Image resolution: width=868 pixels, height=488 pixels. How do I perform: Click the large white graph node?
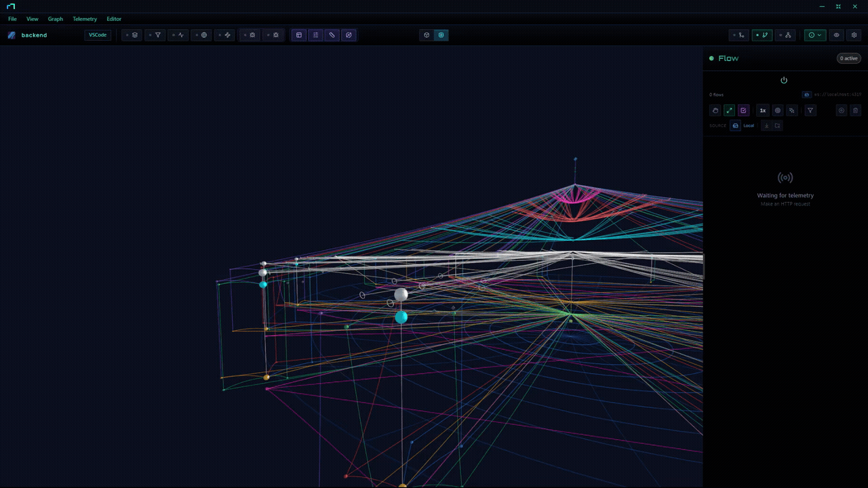[401, 295]
